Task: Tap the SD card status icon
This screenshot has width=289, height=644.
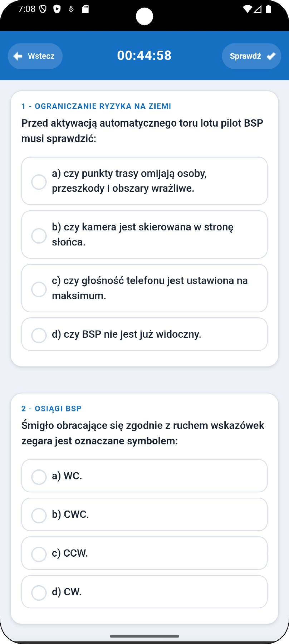Action: [x=85, y=9]
